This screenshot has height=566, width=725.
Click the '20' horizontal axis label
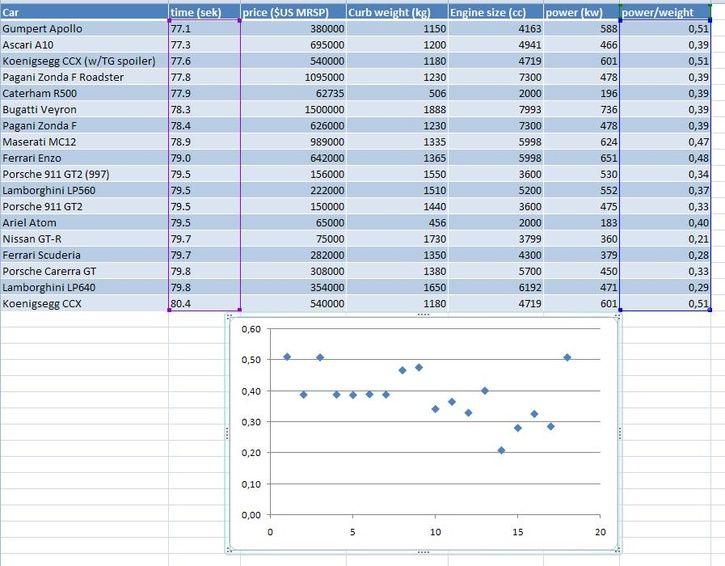point(600,532)
